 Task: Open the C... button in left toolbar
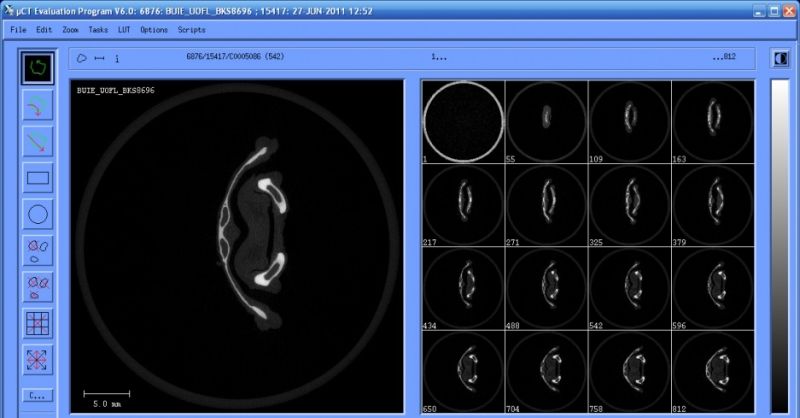37,396
